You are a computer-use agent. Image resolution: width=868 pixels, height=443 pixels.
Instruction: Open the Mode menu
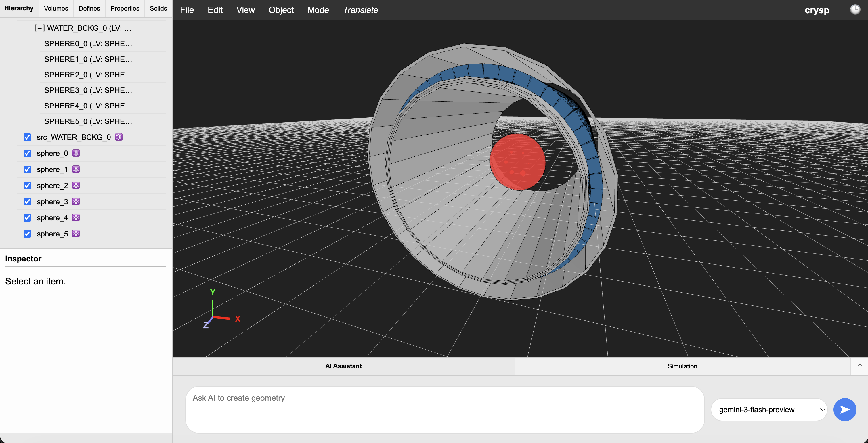pyautogui.click(x=318, y=10)
